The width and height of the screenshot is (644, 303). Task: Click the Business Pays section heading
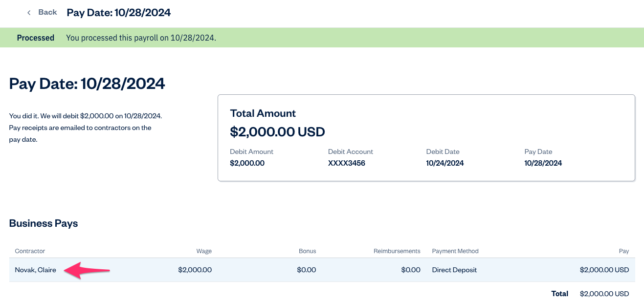coord(44,223)
